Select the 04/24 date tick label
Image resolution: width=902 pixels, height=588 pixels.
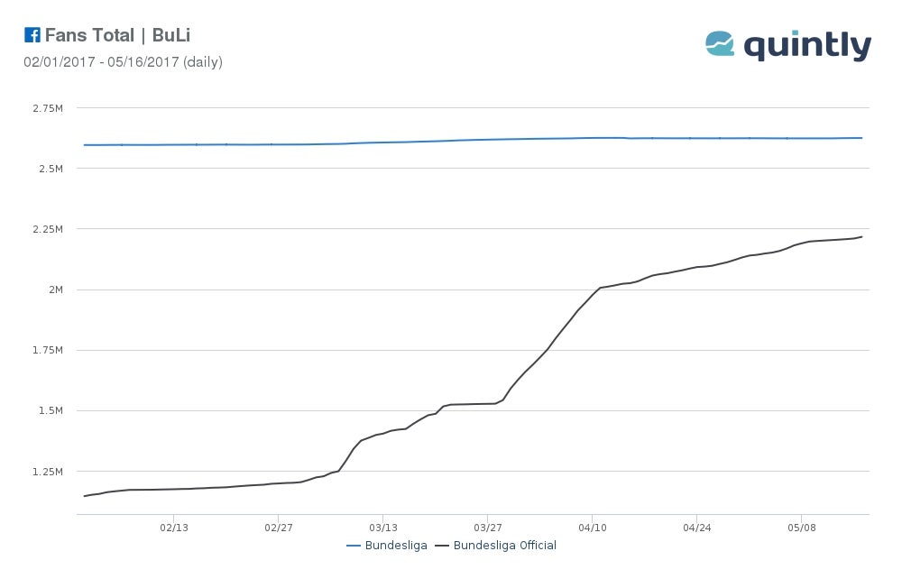(x=696, y=527)
